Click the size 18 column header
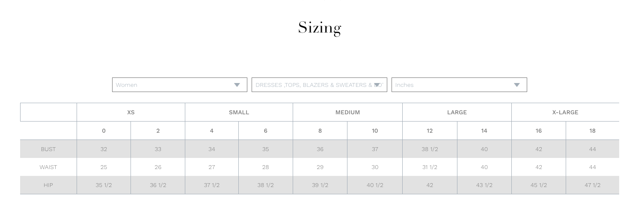Viewport: 644px width, 211px height. tap(592, 131)
